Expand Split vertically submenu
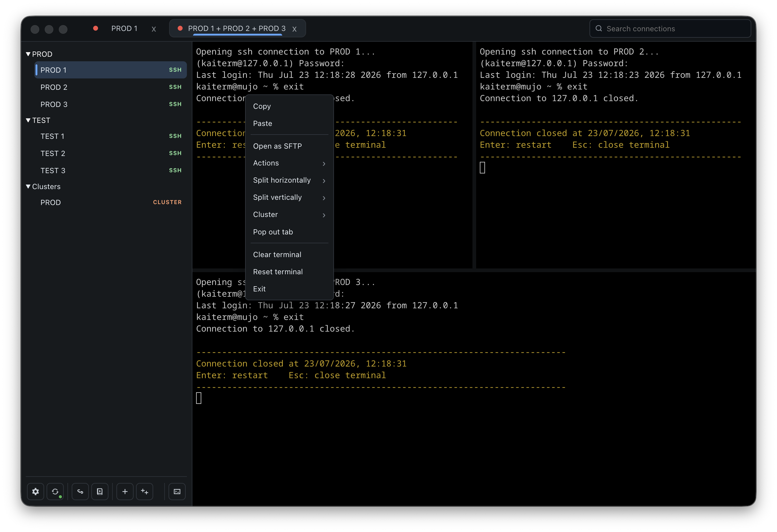Viewport: 777px width, 532px height. pos(290,197)
